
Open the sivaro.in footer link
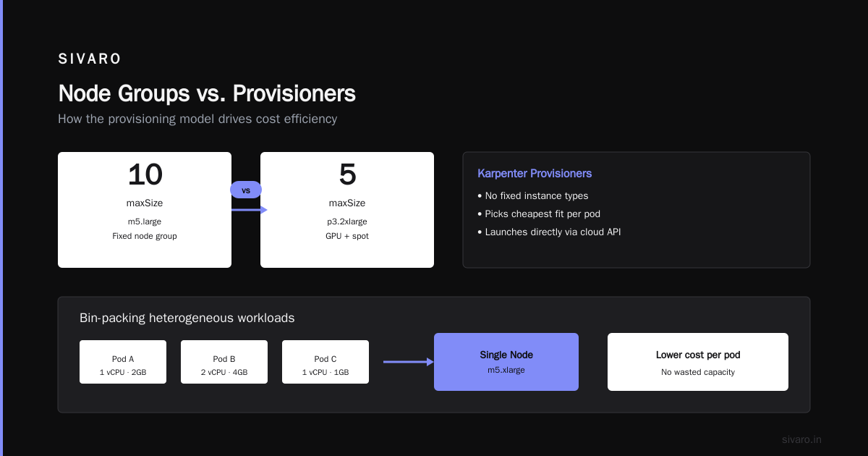[x=801, y=439]
